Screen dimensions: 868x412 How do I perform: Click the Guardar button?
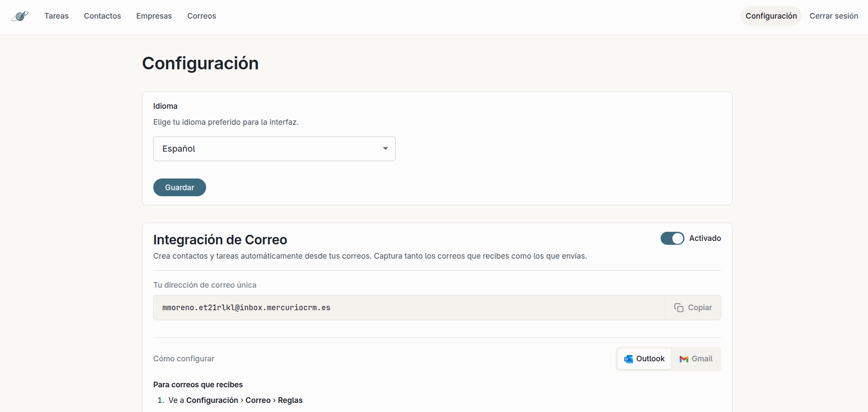[180, 187]
